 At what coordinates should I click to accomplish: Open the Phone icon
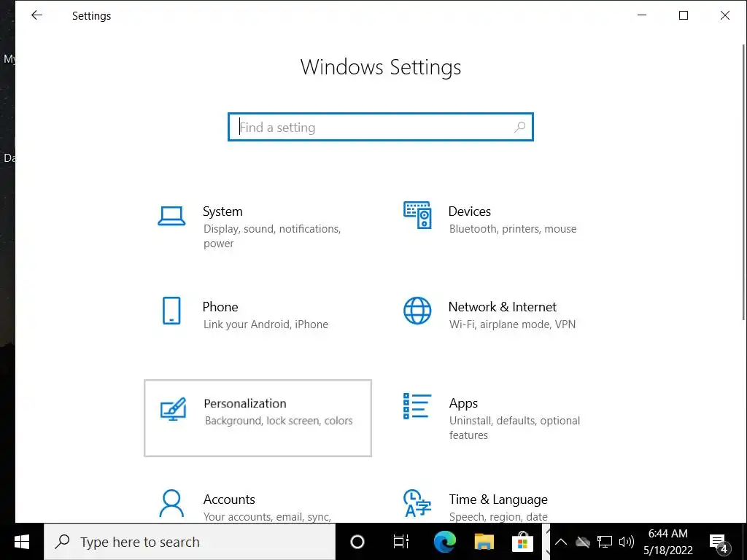tap(171, 311)
